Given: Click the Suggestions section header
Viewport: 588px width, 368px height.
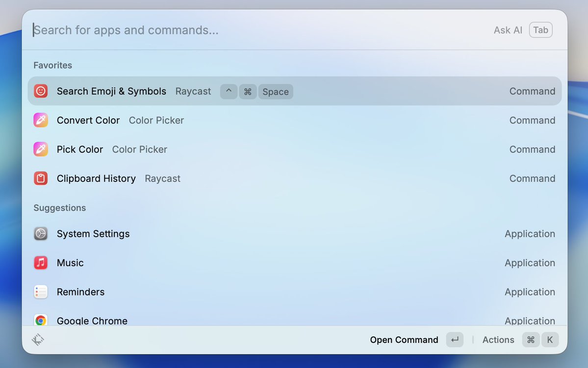Looking at the screenshot, I should [x=60, y=208].
